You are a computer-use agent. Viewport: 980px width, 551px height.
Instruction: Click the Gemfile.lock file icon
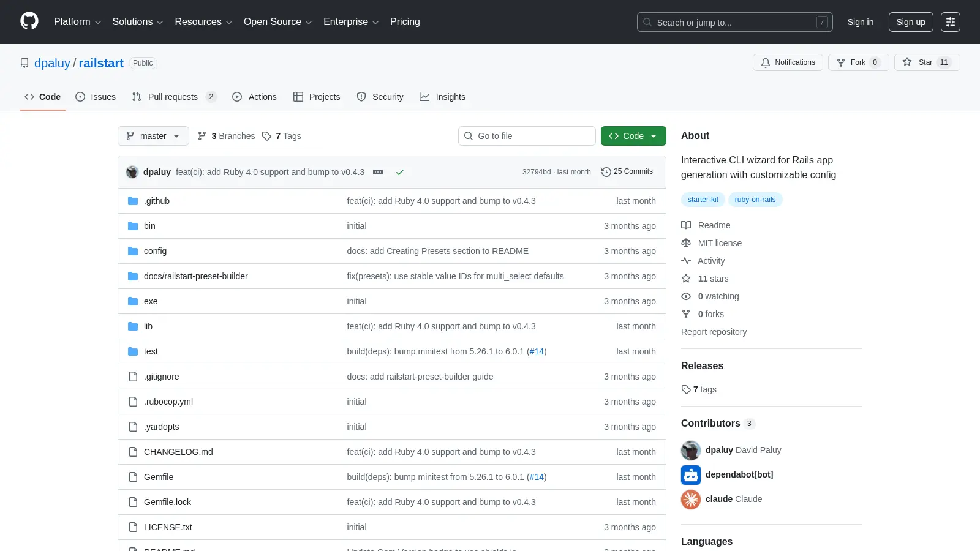pos(133,502)
